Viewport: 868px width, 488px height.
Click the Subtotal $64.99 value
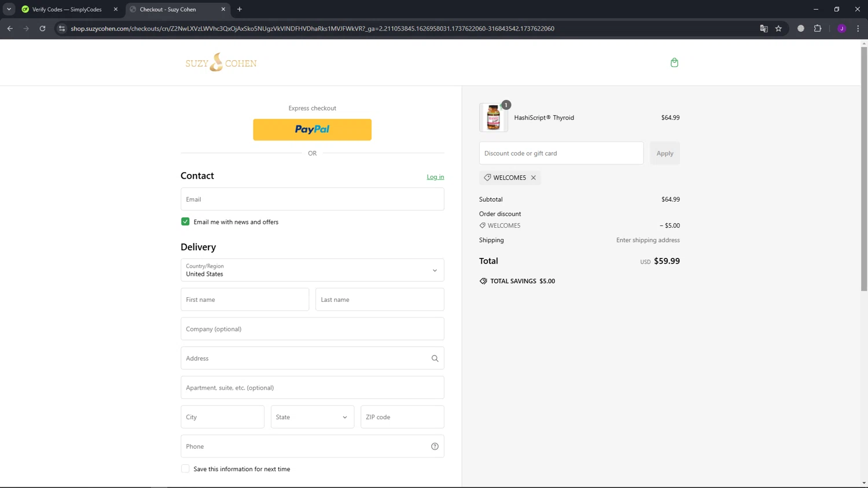pyautogui.click(x=671, y=199)
